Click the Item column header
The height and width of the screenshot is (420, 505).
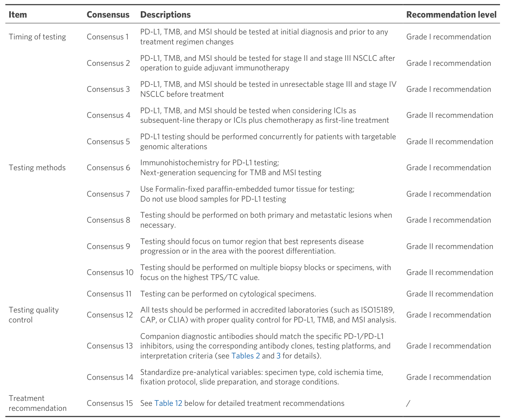point(18,15)
